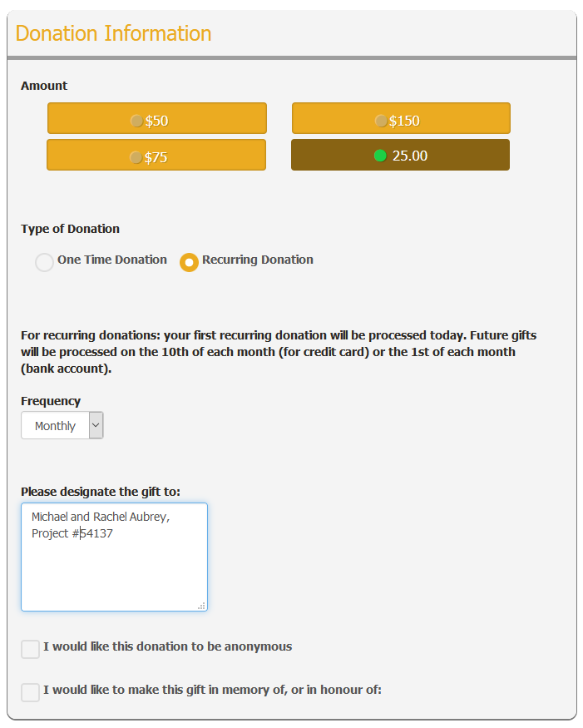Click the "One Time Donation" label text
The width and height of the screenshot is (583, 728).
(112, 260)
